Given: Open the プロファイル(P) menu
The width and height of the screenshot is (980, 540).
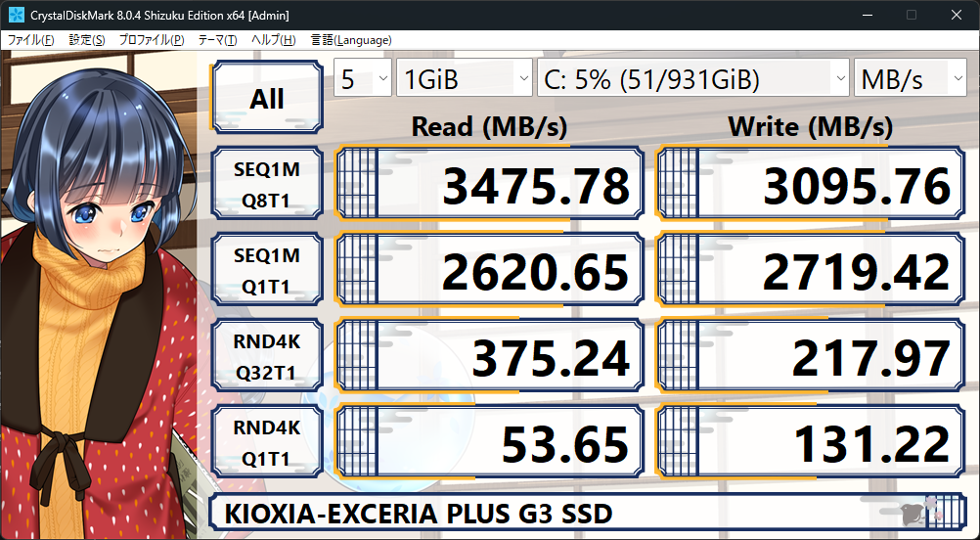Looking at the screenshot, I should (152, 40).
